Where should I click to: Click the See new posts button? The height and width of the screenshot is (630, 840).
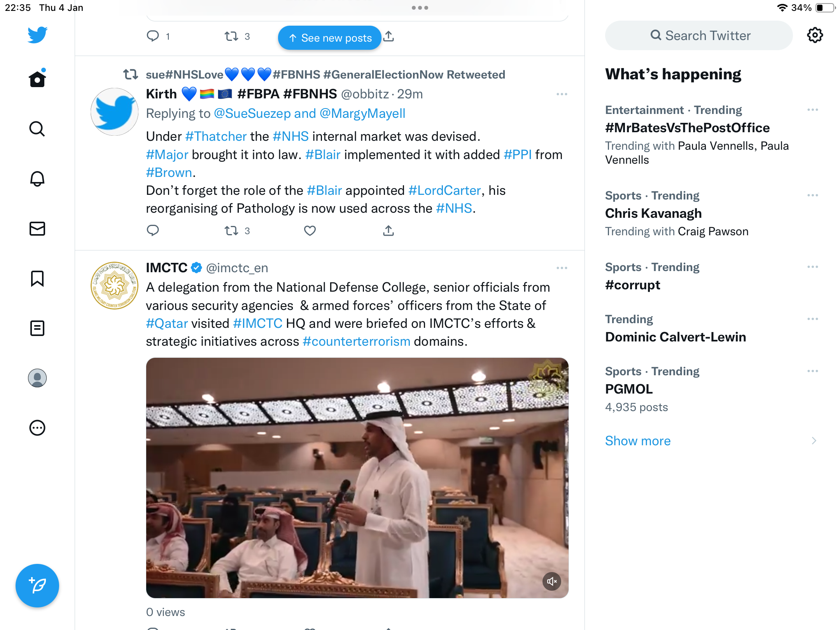click(330, 38)
